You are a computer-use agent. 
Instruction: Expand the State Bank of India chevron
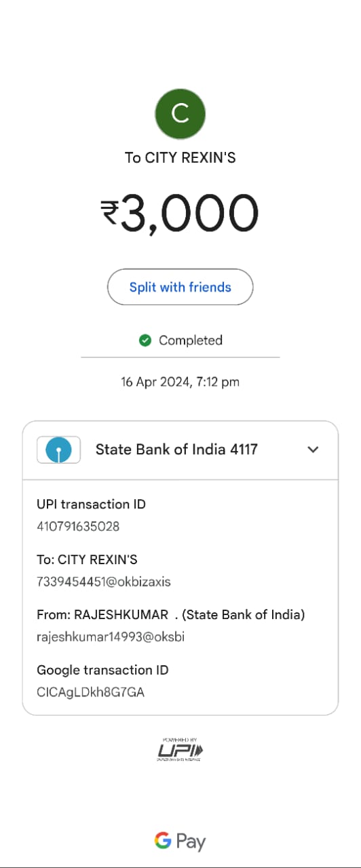(313, 450)
